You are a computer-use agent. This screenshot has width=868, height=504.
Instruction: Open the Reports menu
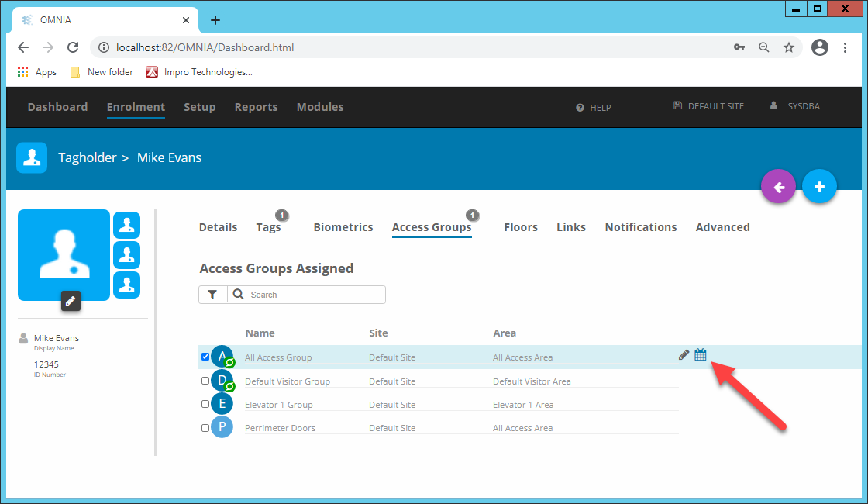[256, 107]
